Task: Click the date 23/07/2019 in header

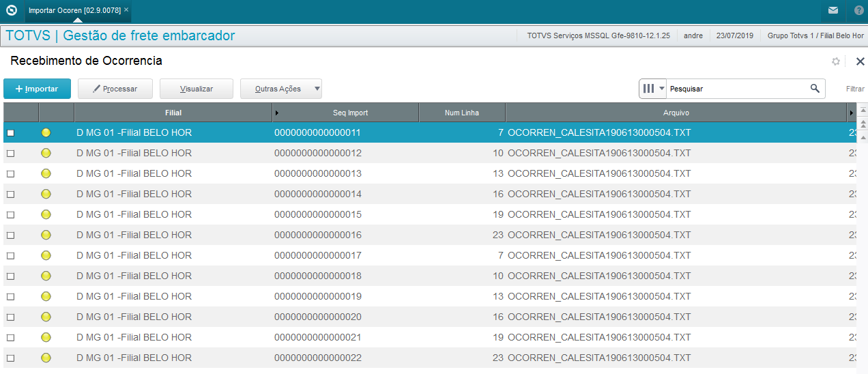Action: click(x=736, y=35)
